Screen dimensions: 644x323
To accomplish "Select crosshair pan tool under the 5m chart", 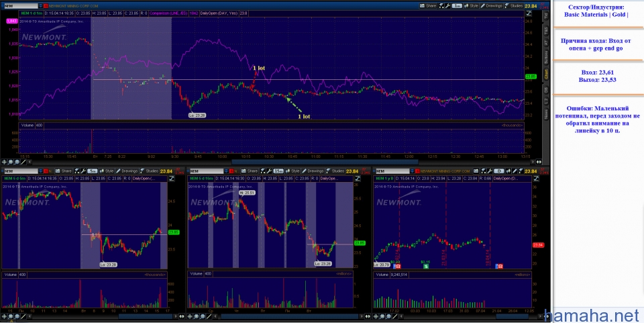I will tap(4, 316).
